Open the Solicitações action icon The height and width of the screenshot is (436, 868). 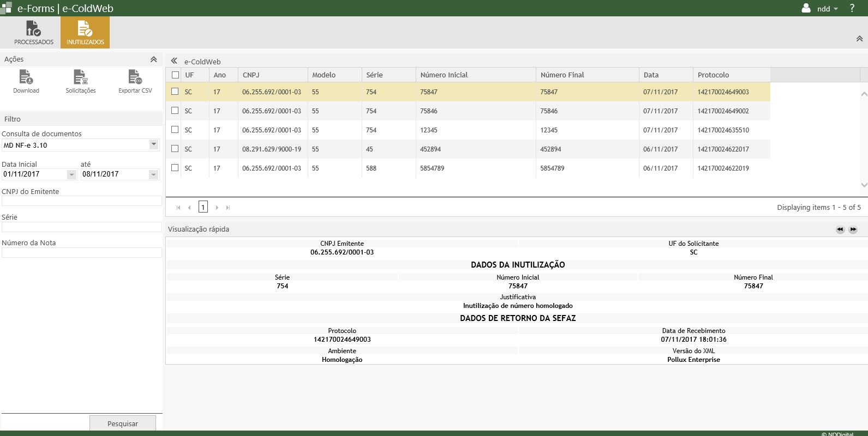81,78
